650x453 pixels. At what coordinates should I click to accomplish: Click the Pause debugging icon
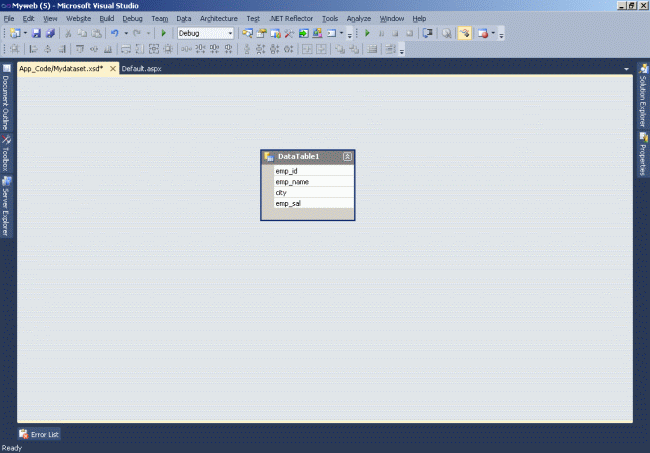click(381, 33)
